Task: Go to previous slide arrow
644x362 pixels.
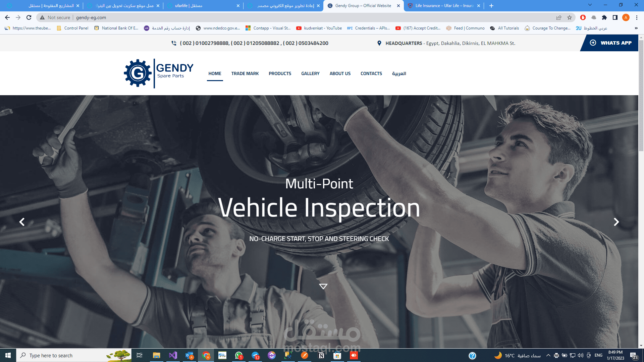Action: click(22, 222)
